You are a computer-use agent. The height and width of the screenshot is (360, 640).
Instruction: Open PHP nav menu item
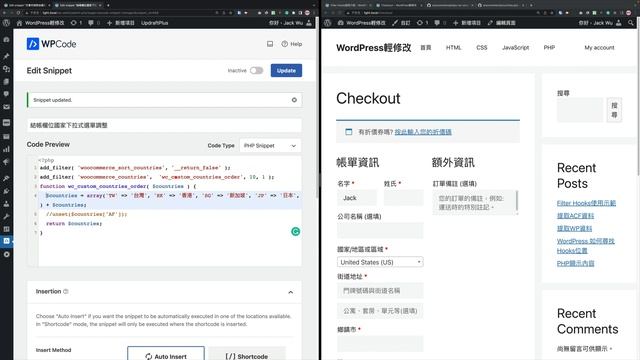549,48
